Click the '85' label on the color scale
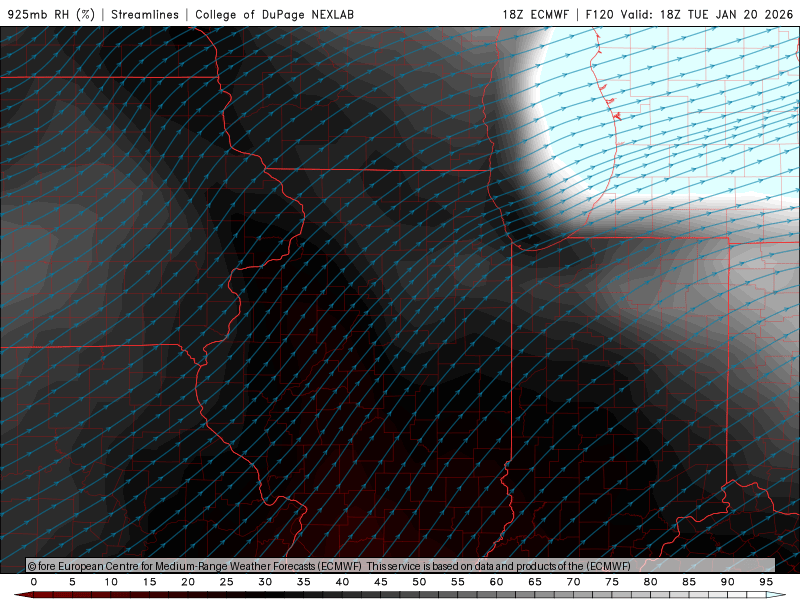 [689, 582]
